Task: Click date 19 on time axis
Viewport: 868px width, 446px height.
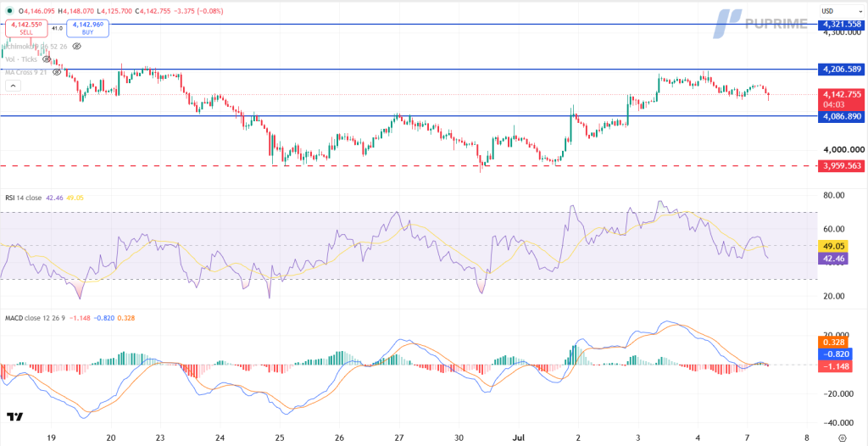Action: tap(50, 437)
